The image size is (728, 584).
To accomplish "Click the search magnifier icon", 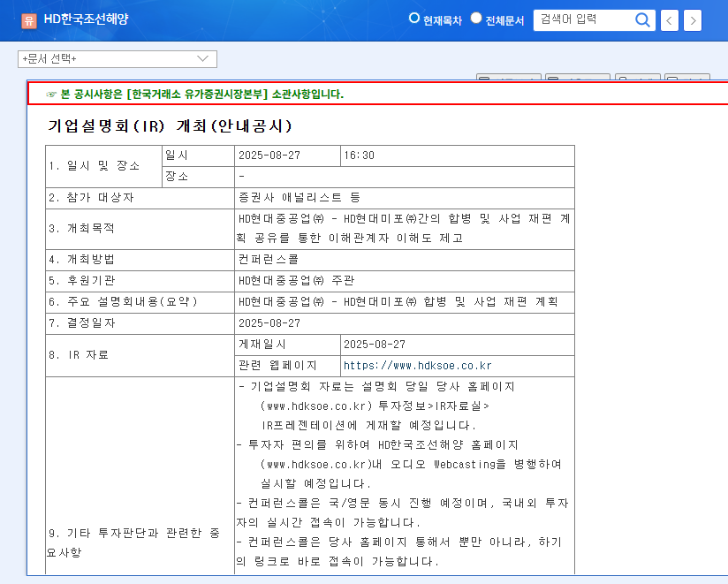I will coord(642,20).
